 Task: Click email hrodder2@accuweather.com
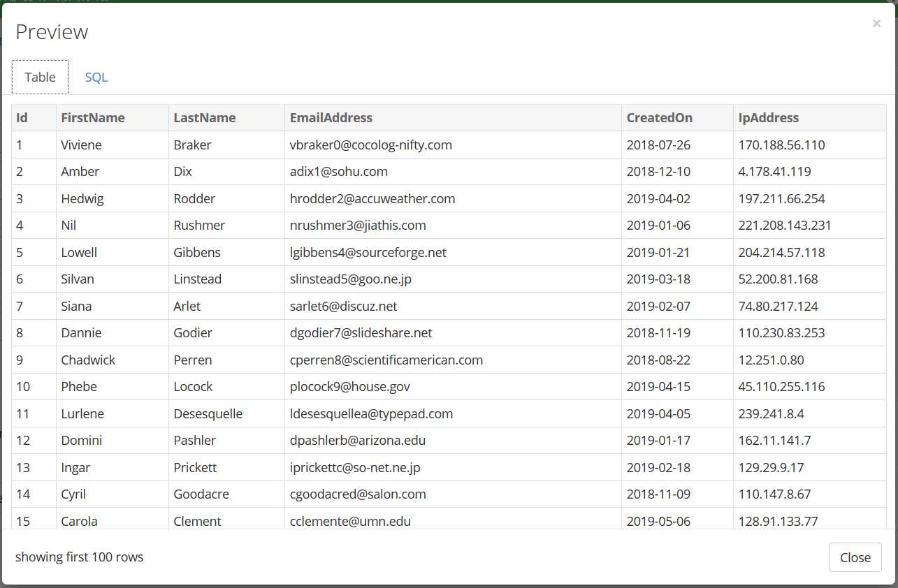[x=372, y=199]
